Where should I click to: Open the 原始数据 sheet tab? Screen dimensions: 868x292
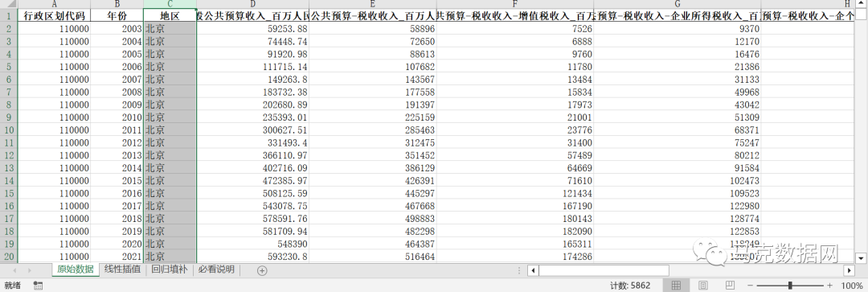tap(76, 269)
